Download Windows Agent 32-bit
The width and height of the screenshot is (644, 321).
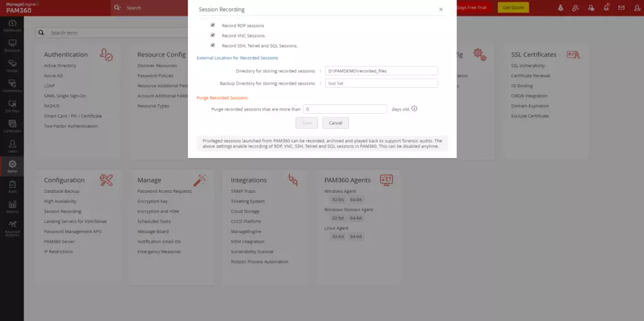coord(338,200)
